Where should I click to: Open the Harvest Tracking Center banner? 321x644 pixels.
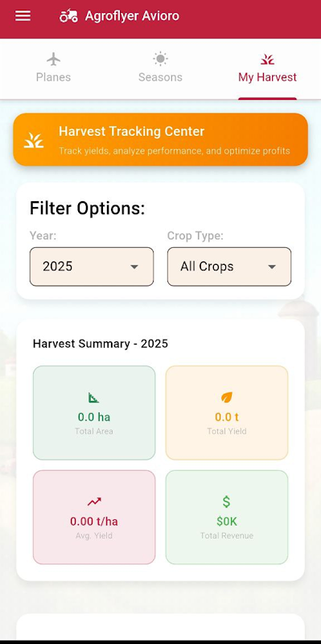pos(161,139)
